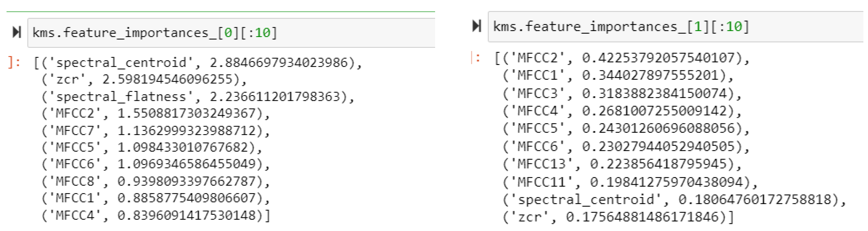Run the feature_importances_[0] cell

(x=17, y=32)
